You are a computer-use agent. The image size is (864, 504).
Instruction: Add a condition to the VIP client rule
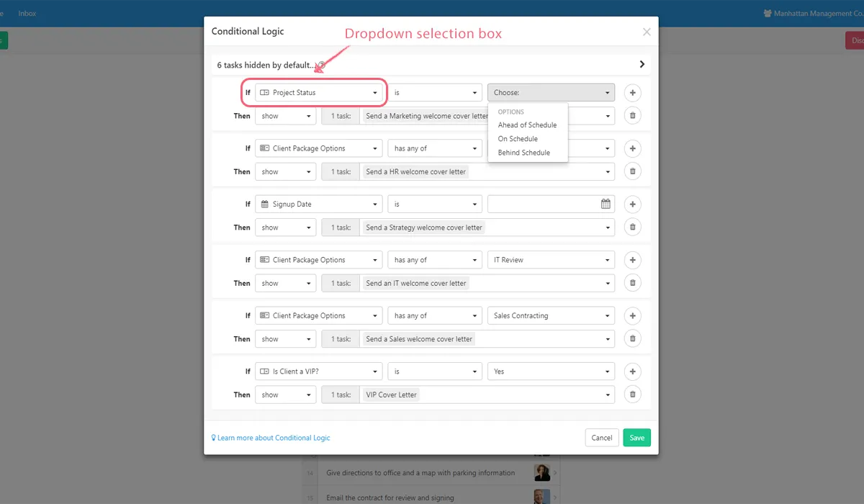pyautogui.click(x=632, y=372)
